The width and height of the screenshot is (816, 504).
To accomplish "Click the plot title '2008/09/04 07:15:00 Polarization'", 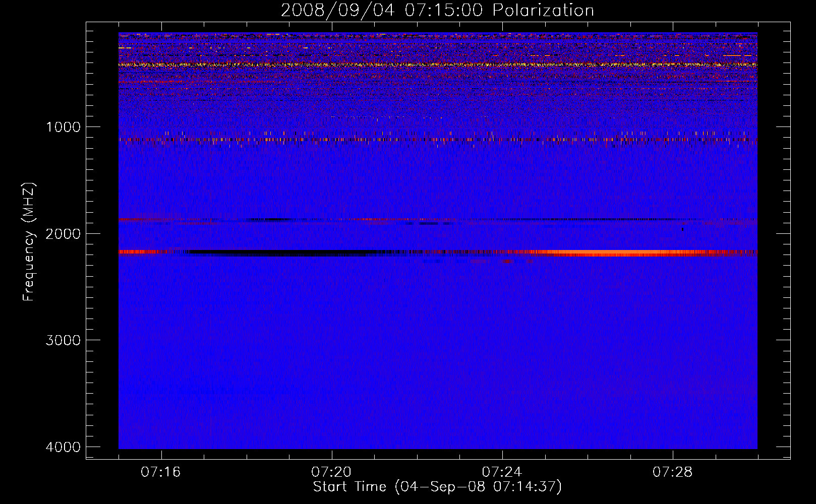I will tap(437, 11).
